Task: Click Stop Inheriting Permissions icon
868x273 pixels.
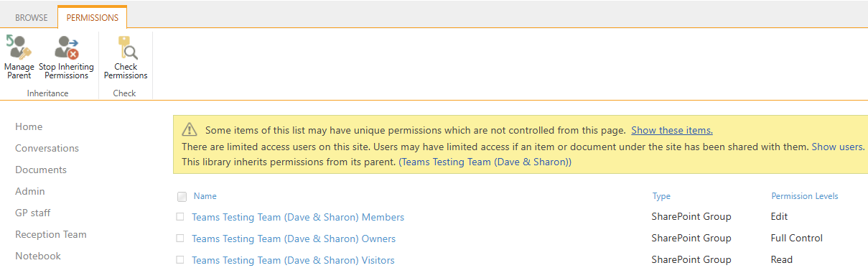Action: (x=66, y=48)
